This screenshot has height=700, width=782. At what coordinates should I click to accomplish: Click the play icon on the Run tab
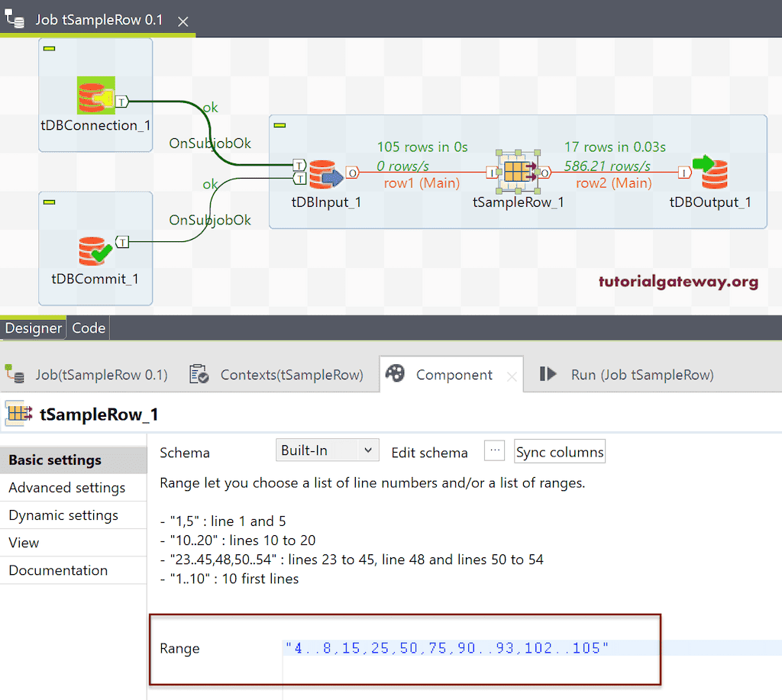(548, 373)
